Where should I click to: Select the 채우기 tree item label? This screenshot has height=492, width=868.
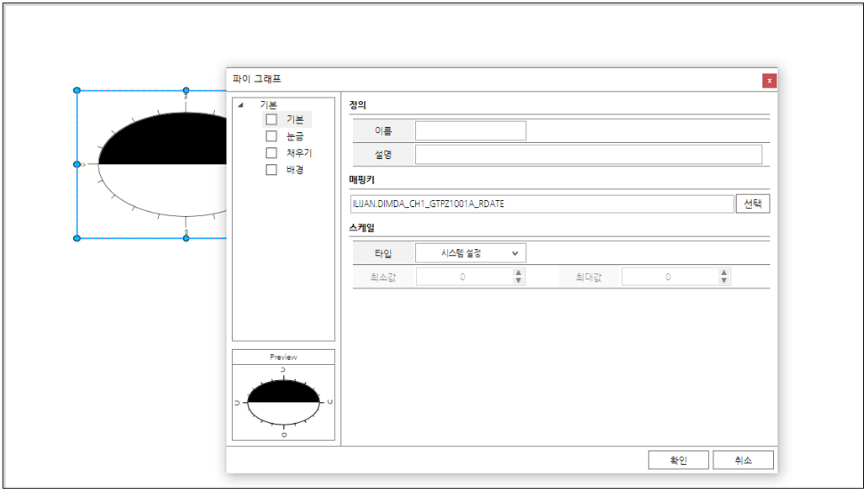click(299, 153)
